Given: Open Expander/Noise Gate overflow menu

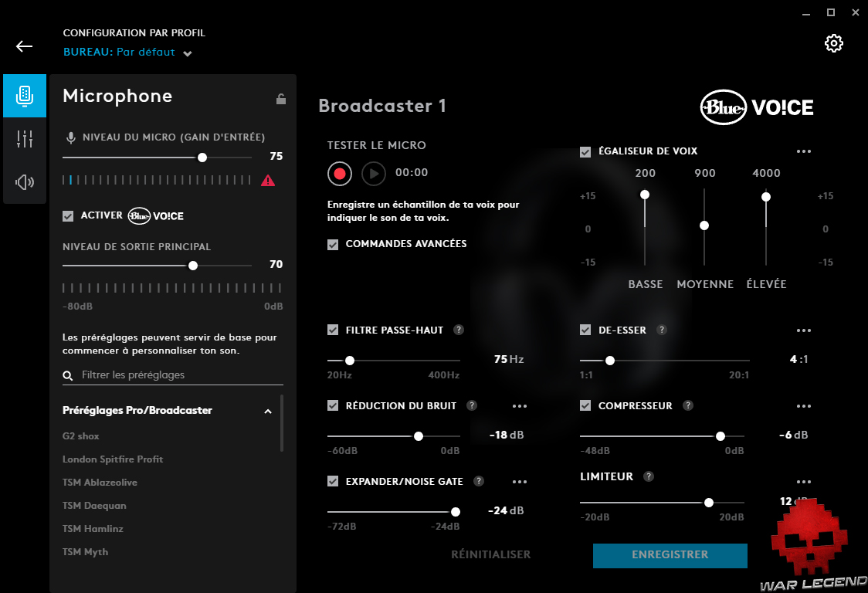Looking at the screenshot, I should click(519, 481).
